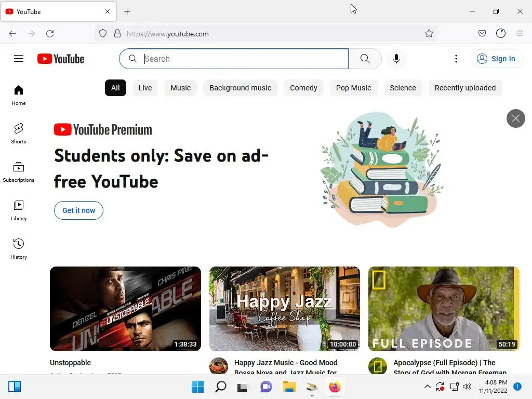Open tracking protection shield icon
Image resolution: width=532 pixels, height=399 pixels.
tap(103, 34)
